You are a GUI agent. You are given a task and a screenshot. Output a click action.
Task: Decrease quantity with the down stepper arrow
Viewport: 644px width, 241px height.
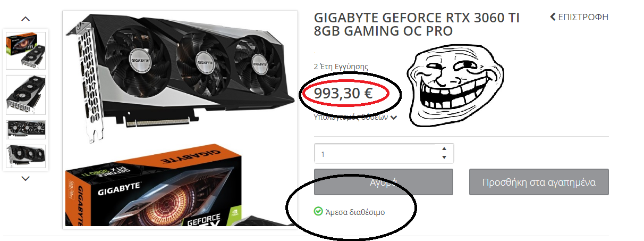[444, 157]
